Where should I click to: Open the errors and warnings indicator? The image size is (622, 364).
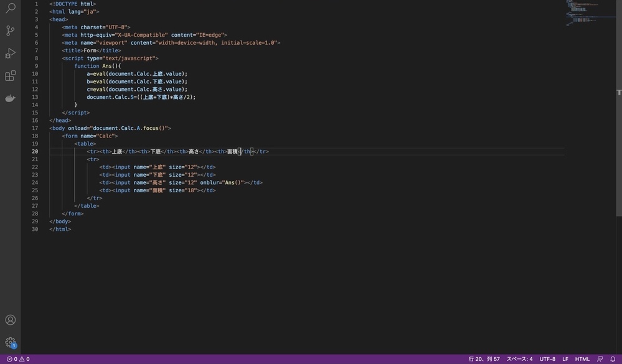pos(18,359)
